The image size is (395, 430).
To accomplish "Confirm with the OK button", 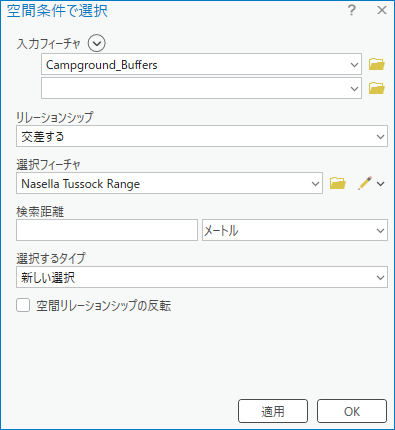I will pyautogui.click(x=352, y=411).
